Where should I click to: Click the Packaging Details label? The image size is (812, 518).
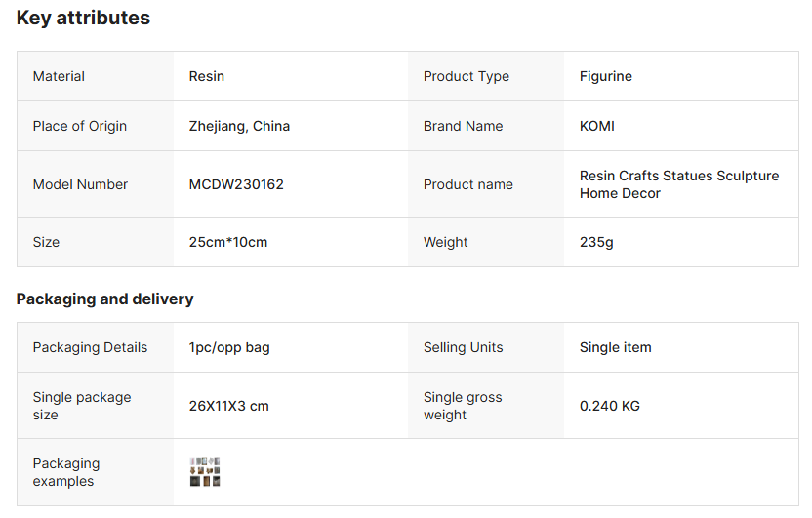90,347
